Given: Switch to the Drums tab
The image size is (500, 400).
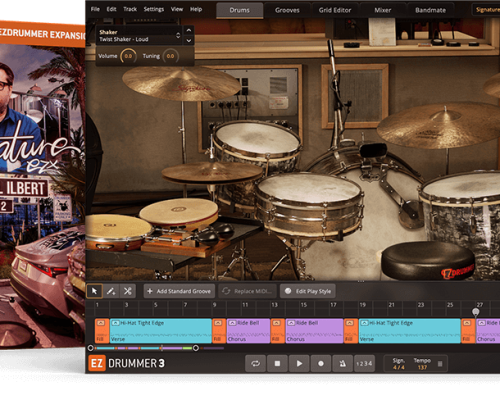Looking at the screenshot, I should 240,10.
